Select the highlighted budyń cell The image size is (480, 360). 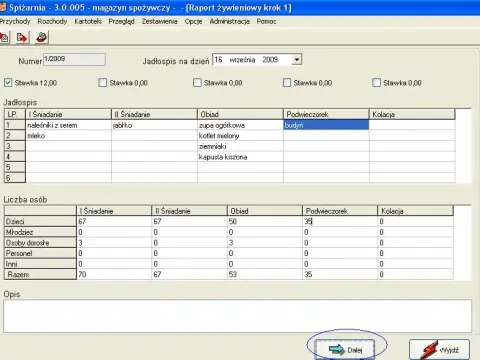[x=326, y=125]
